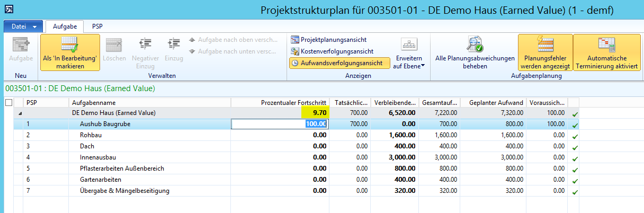Select the Aufwandsverfolgungsansicht button
This screenshot has height=213, width=644.
339,63
